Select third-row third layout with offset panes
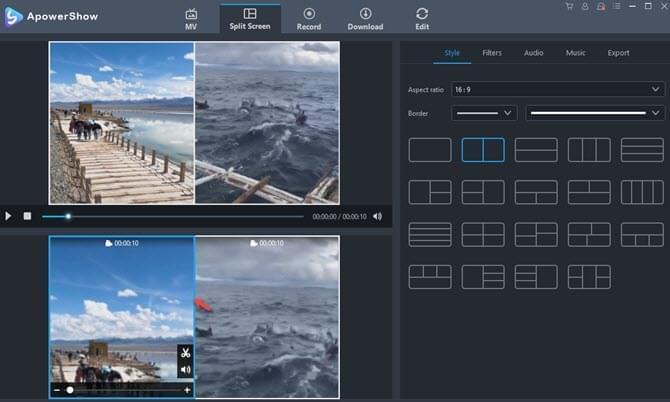670x402 pixels. tap(536, 235)
